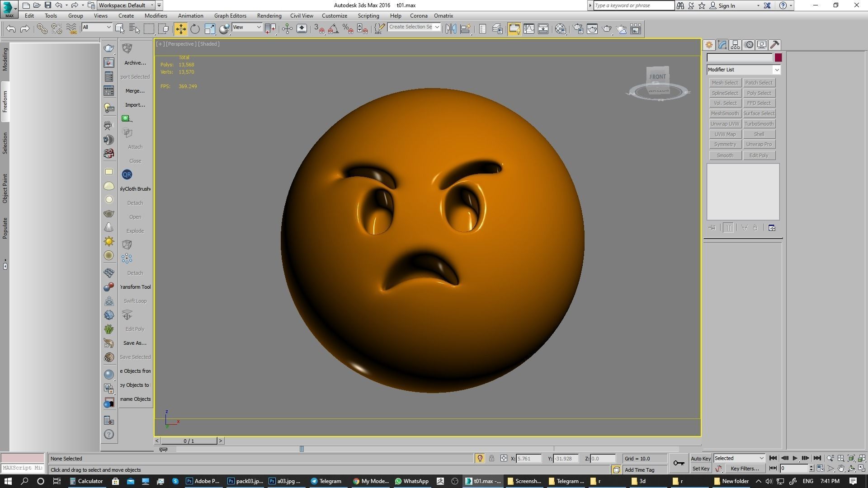
Task: Activate Select and Move tool
Action: point(180,29)
